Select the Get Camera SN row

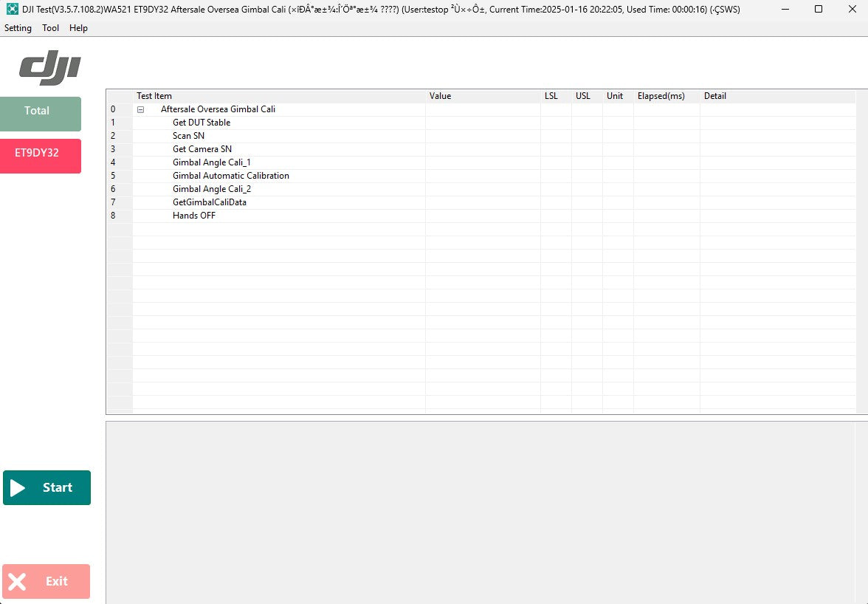pos(201,149)
